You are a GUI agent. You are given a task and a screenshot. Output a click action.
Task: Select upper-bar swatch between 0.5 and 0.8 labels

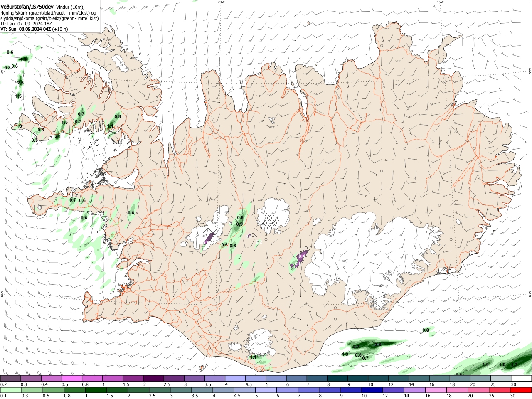(71, 378)
